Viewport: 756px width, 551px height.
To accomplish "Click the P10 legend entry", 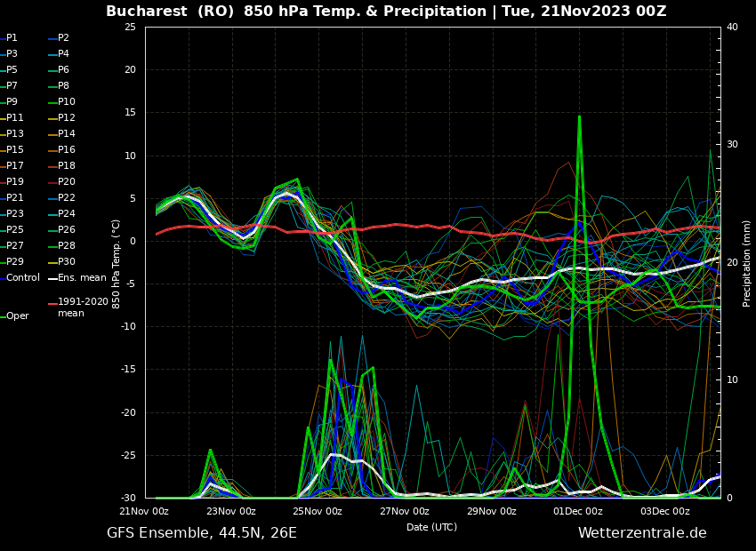I will point(66,102).
